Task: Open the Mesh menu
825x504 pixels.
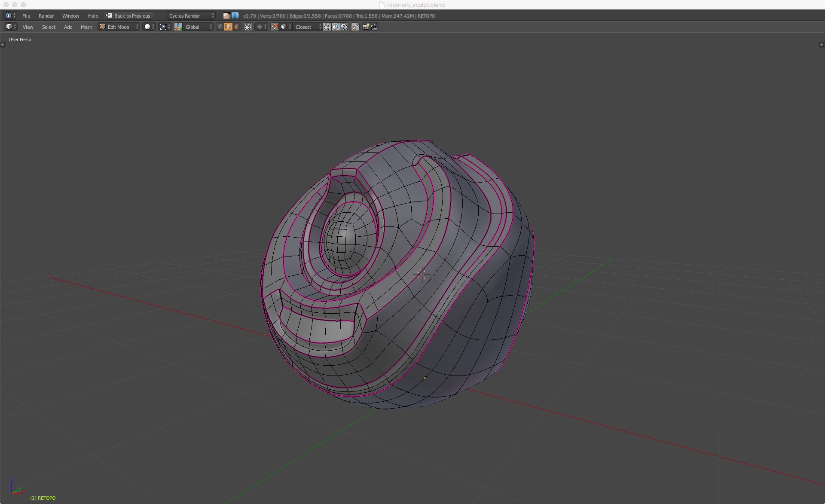Action: pyautogui.click(x=86, y=27)
